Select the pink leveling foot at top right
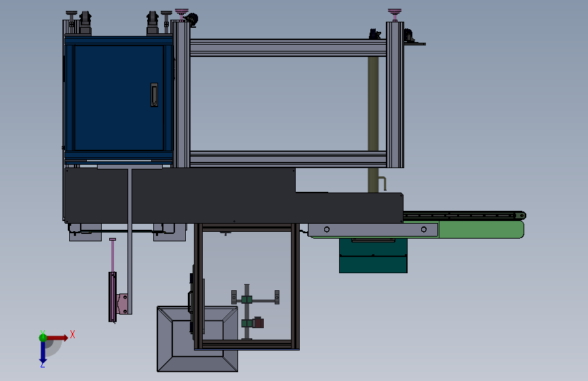 point(395,15)
